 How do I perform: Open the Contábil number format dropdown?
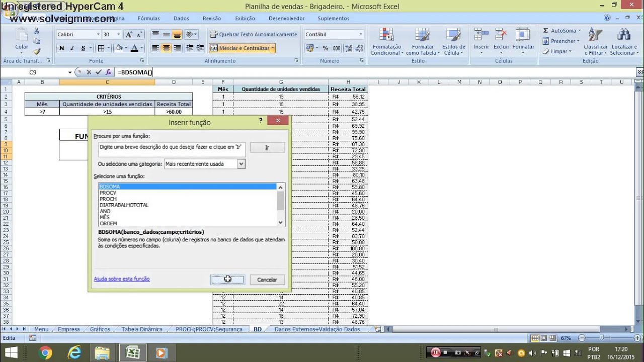[361, 34]
